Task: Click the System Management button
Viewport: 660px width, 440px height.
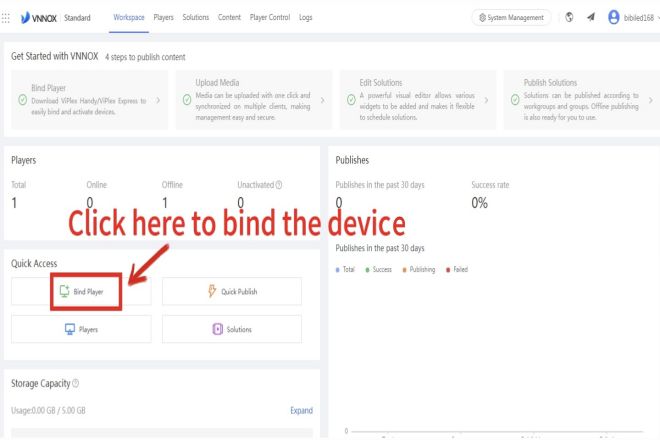Action: [511, 18]
